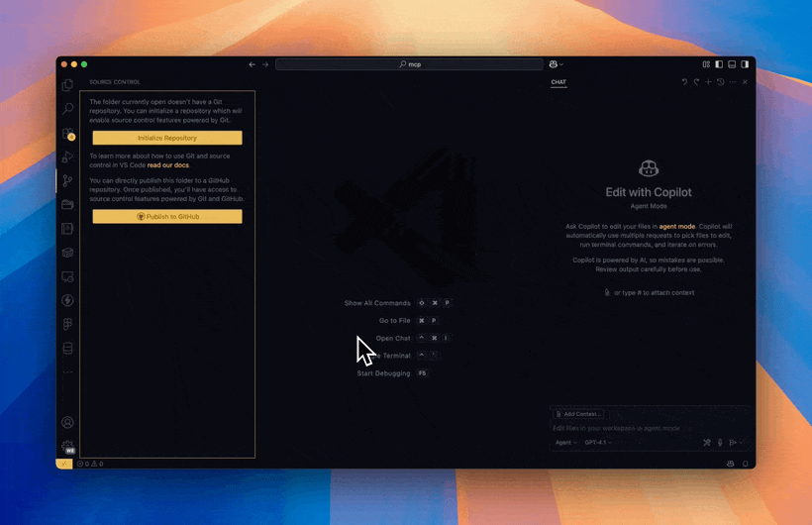This screenshot has width=812, height=525.
Task: Open the chat tools configuration icon
Action: click(707, 443)
